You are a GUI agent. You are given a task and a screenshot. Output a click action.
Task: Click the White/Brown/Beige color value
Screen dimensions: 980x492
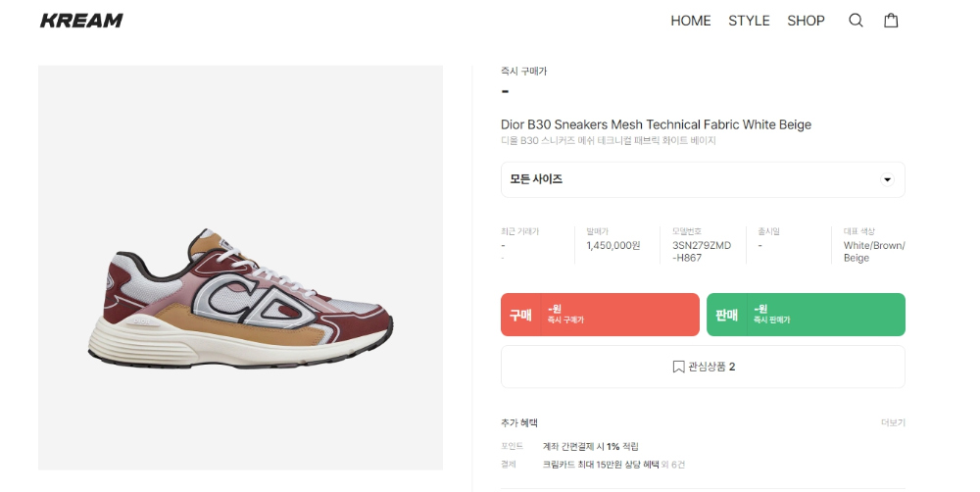click(x=874, y=252)
